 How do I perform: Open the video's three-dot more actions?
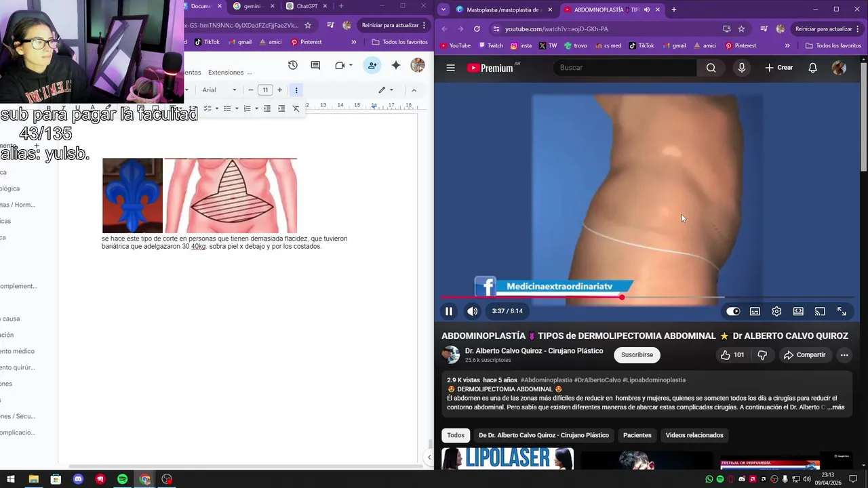coord(844,354)
